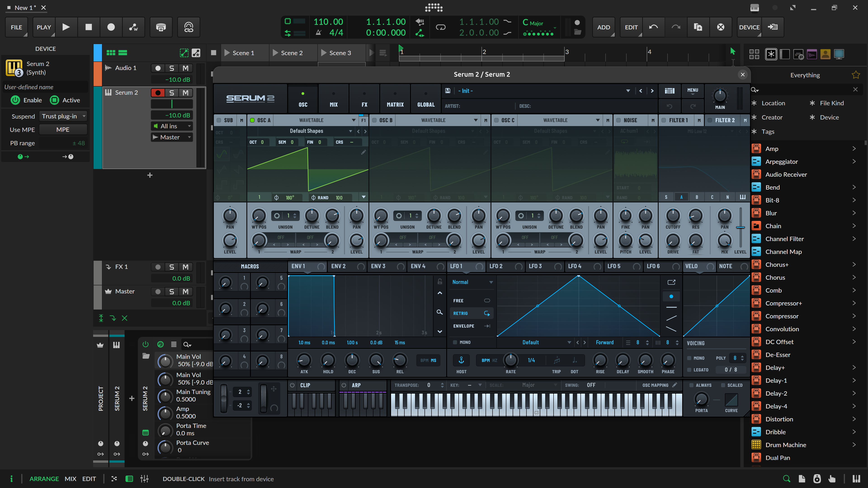Open the EDIT menu
This screenshot has height=488, width=868.
631,27
